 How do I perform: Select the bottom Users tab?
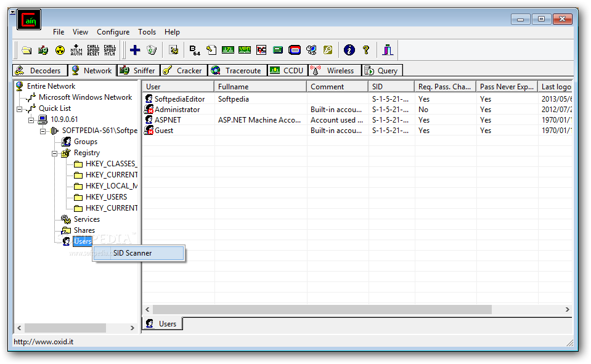click(163, 324)
